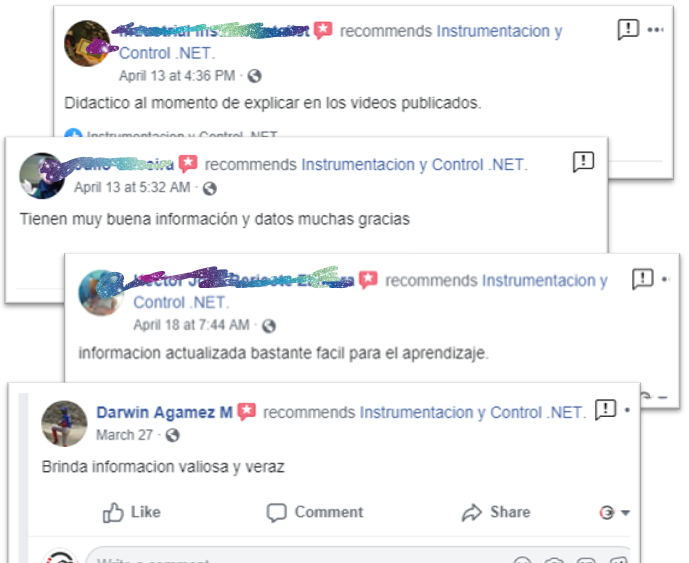
Task: Click the globe icon next to April 18 7:44 AM
Action: point(269,326)
